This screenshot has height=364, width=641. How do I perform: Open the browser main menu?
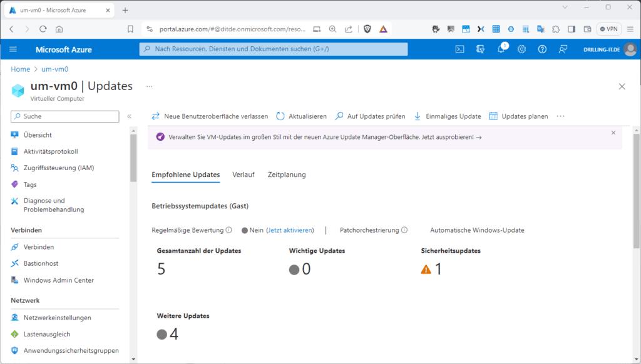coord(630,29)
